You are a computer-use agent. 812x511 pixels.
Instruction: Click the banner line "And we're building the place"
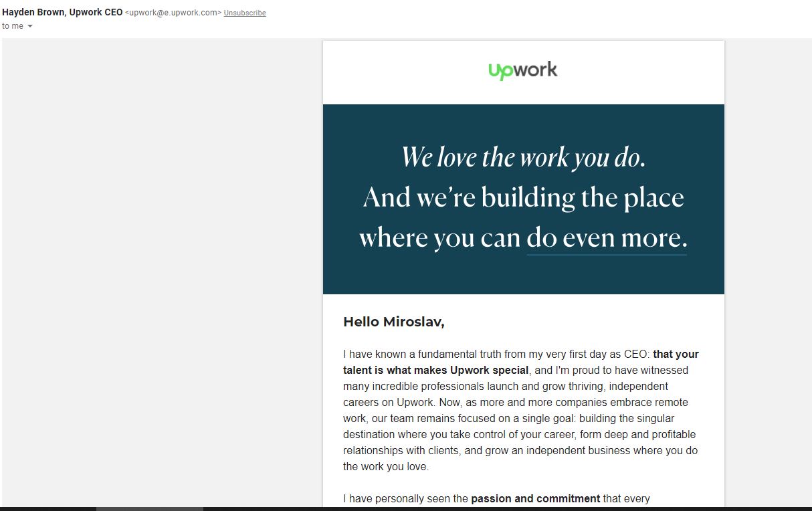[524, 198]
